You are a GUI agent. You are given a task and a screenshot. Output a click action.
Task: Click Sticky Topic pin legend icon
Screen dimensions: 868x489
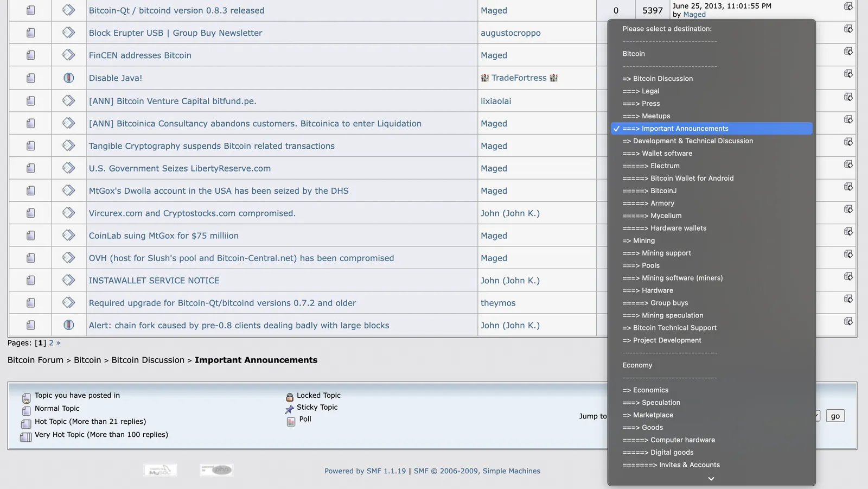[x=289, y=409]
